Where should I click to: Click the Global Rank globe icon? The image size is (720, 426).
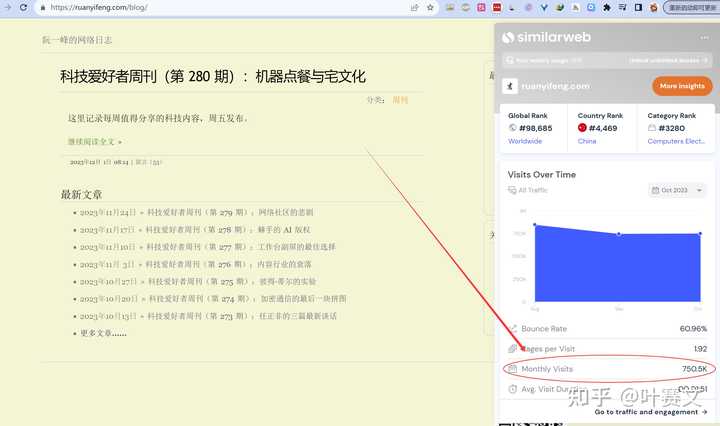click(x=512, y=128)
